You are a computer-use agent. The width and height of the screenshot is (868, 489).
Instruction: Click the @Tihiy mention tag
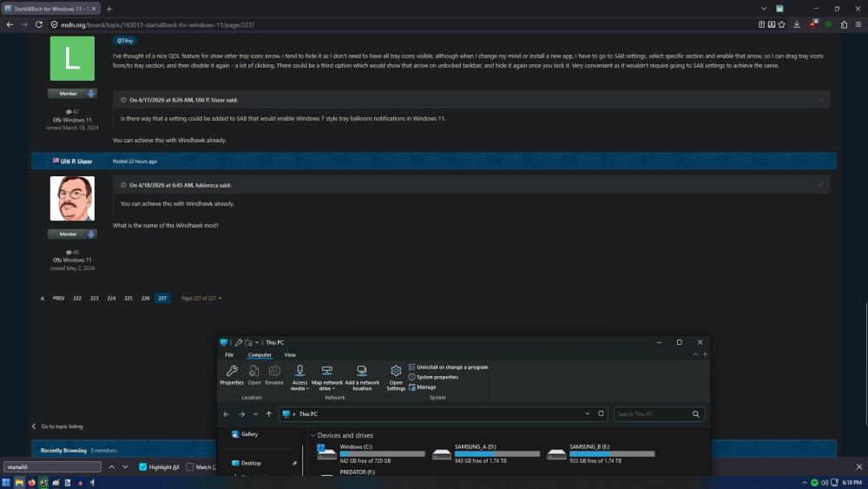pos(125,41)
